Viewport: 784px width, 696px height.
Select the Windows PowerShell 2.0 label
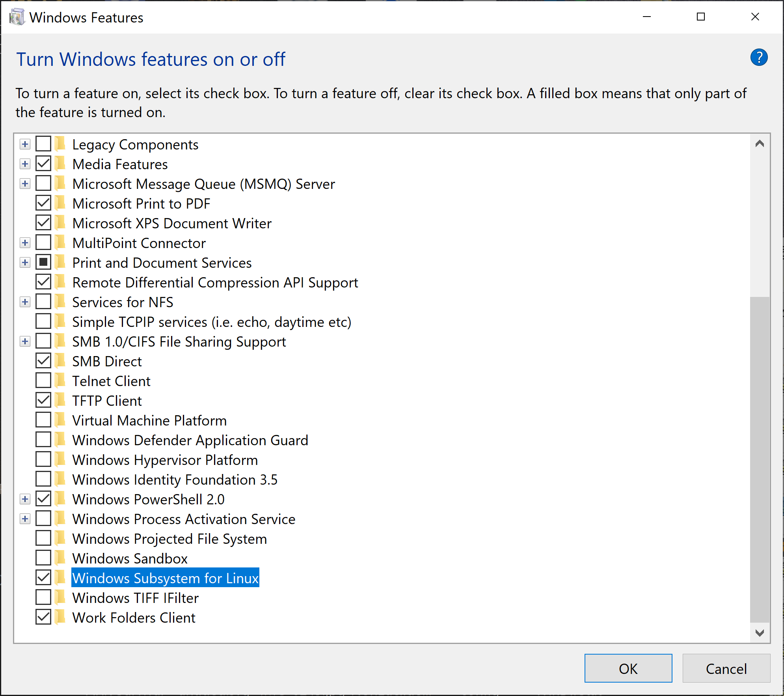[149, 499]
